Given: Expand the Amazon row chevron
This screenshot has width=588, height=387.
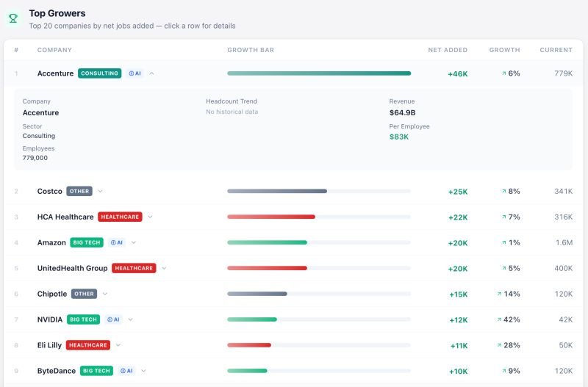Looking at the screenshot, I should pos(134,242).
